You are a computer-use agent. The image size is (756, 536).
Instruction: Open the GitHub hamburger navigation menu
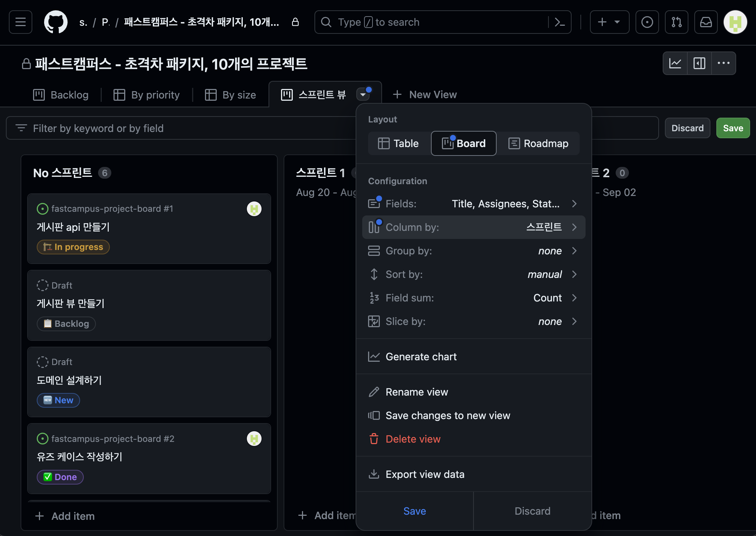(21, 22)
